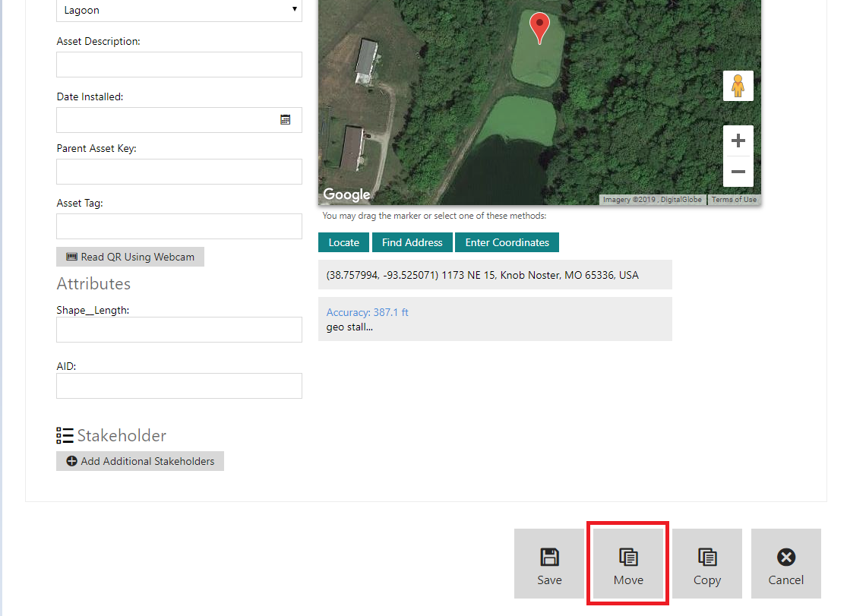The width and height of the screenshot is (847, 616).
Task: Click the Save floppy disk button
Action: [x=548, y=564]
